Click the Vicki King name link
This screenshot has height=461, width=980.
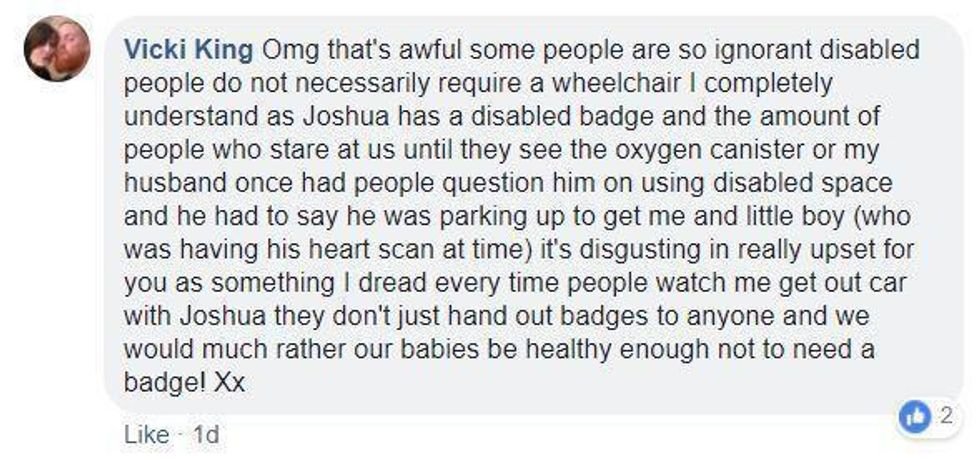pyautogui.click(x=190, y=49)
